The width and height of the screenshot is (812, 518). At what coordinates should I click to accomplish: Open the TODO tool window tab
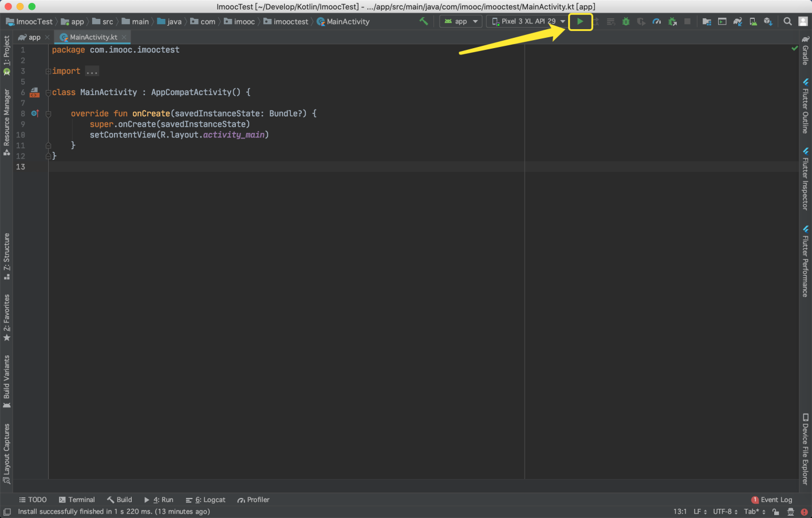tap(33, 500)
